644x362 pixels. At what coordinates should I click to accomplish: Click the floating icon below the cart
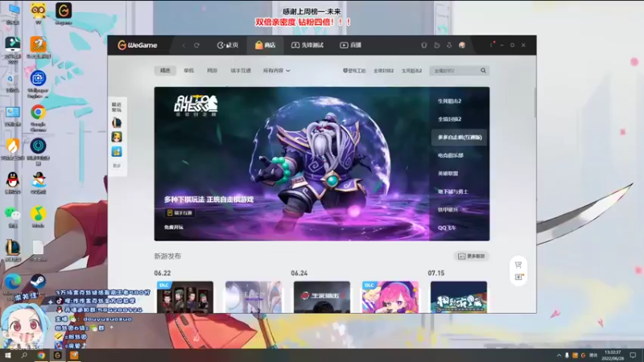click(x=518, y=277)
